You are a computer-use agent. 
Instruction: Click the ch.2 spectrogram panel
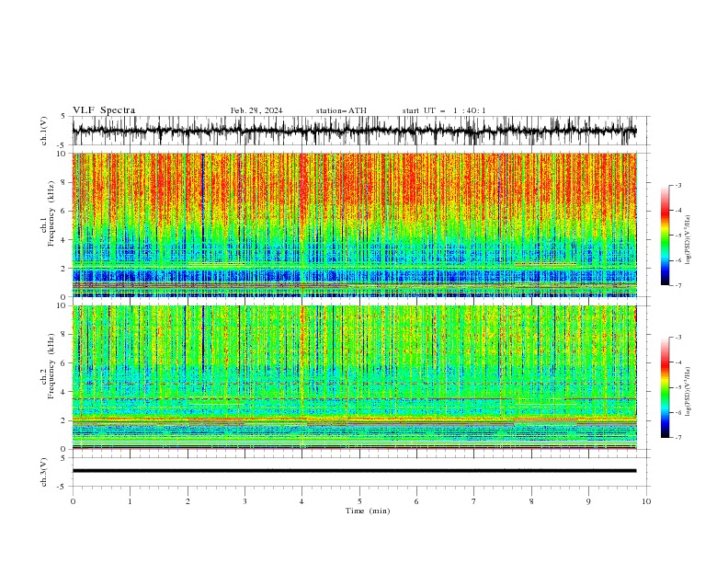354,377
